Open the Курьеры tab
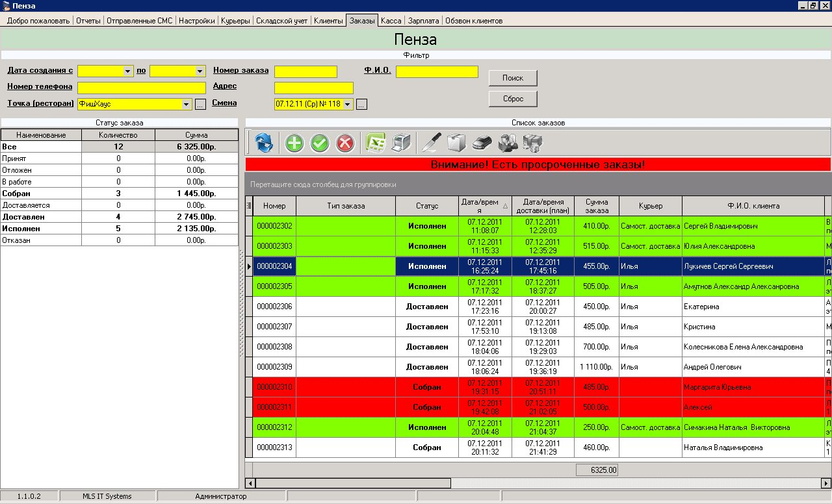The width and height of the screenshot is (832, 504). pyautogui.click(x=235, y=20)
